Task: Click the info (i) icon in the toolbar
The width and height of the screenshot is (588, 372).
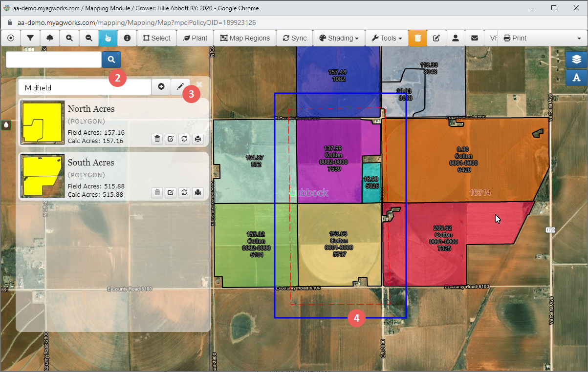Action: (127, 38)
